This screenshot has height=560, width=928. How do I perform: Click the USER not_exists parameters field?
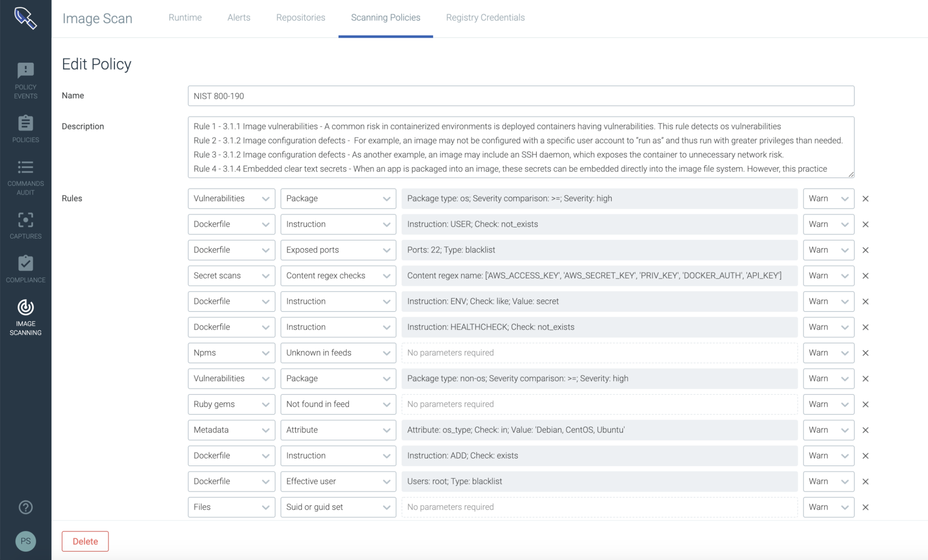coord(600,224)
